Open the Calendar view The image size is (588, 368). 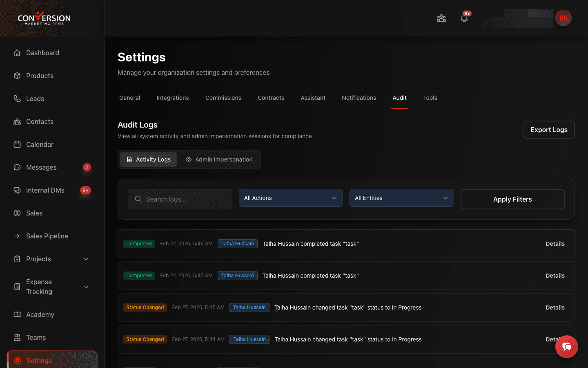40,144
